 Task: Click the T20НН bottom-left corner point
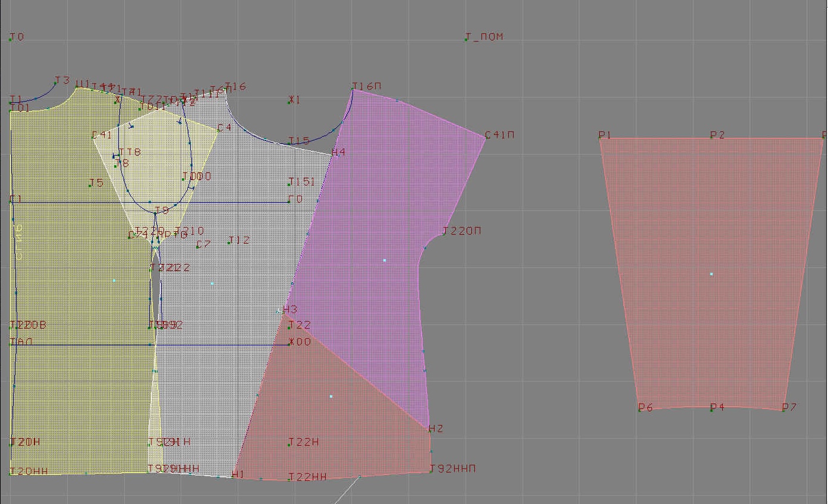pyautogui.click(x=11, y=473)
